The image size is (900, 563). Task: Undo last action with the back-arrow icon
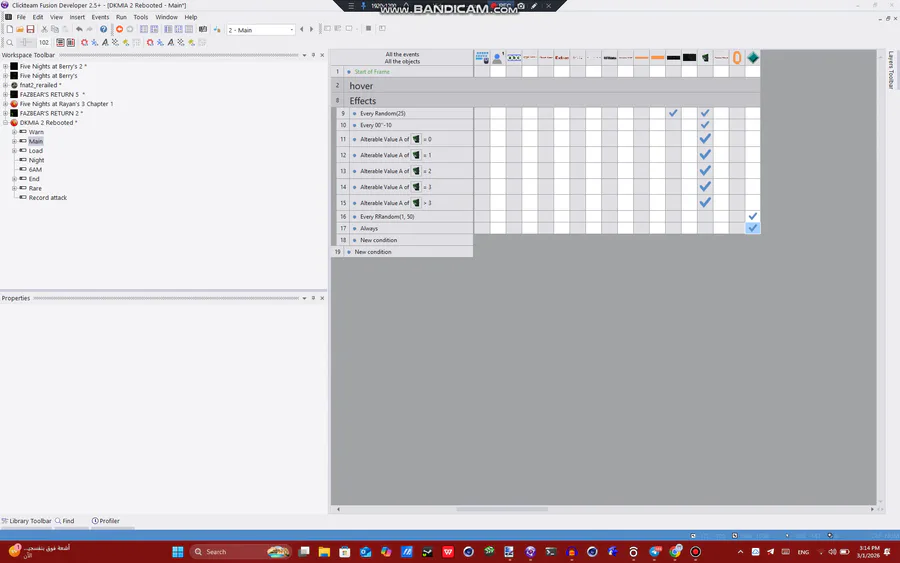click(x=79, y=29)
